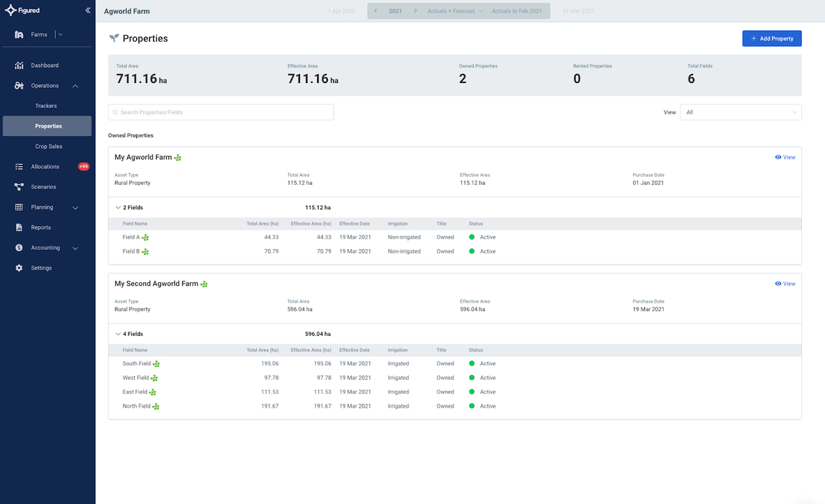Expand the Accounting menu section

coord(75,249)
